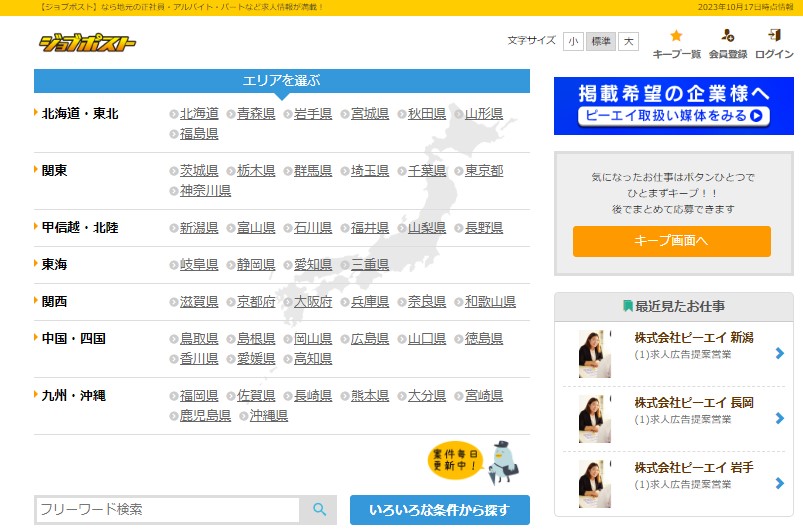The height and width of the screenshot is (532, 803).
Task: Choose the 福岡県 link
Action: [199, 395]
